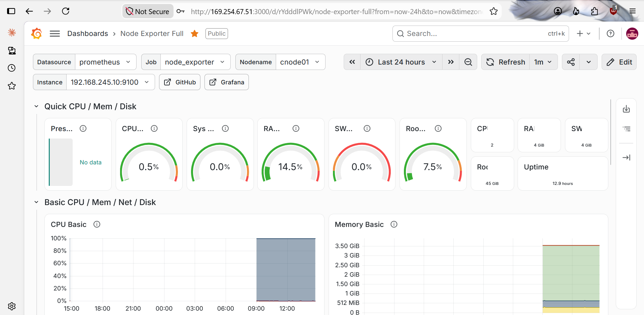Click the browser address URL field
This screenshot has width=644, height=315.
pyautogui.click(x=336, y=11)
